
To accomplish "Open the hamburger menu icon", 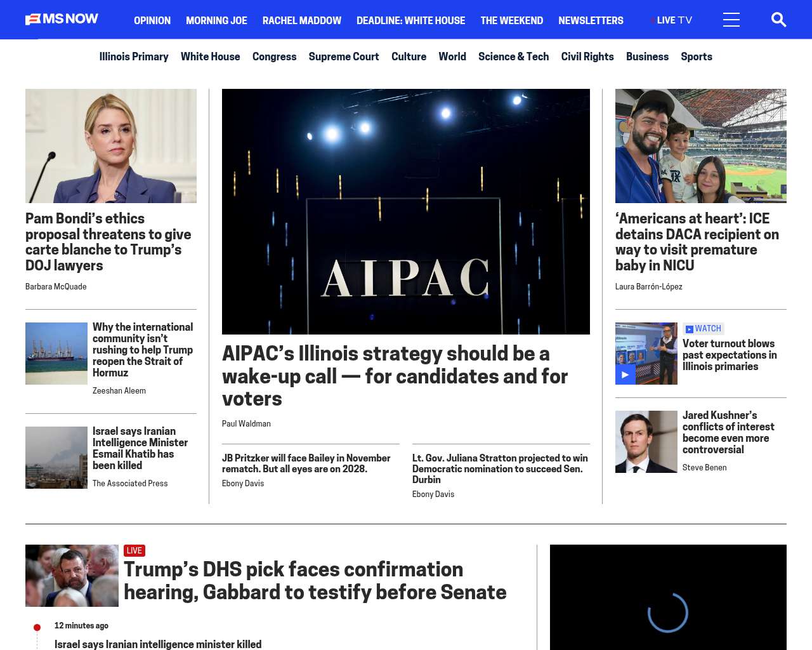I will point(731,20).
